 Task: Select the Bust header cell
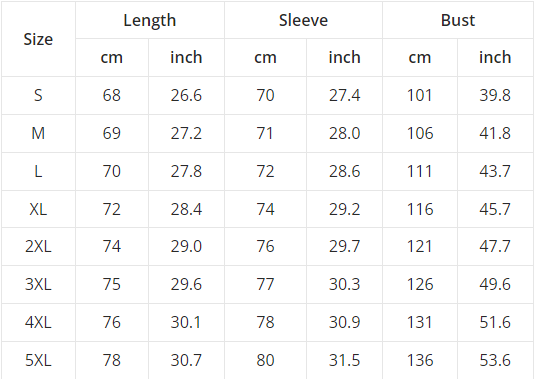tap(458, 20)
